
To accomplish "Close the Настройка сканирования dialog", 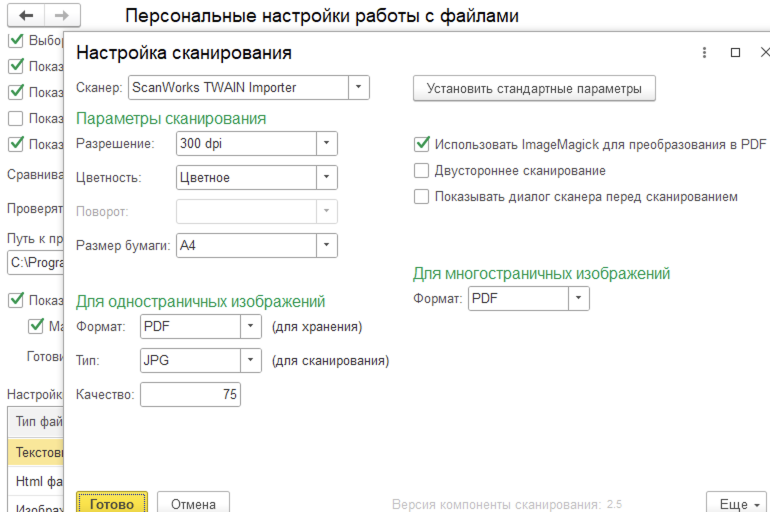I will [x=765, y=52].
